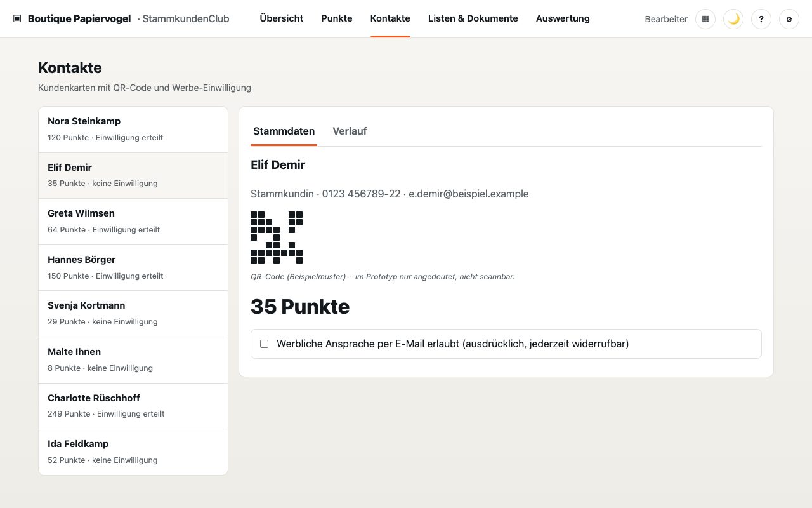812x508 pixels.
Task: Open Greta Wilmsen's customer card
Action: click(133, 222)
